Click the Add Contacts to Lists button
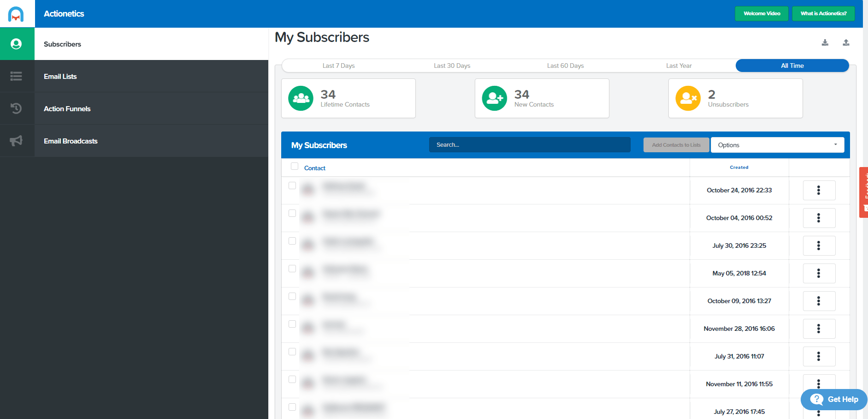 [x=676, y=145]
